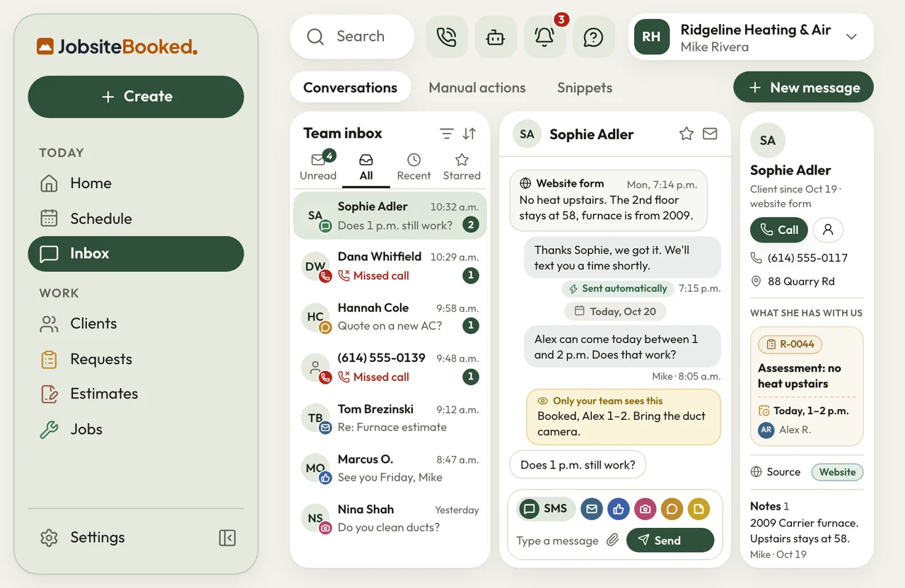The image size is (905, 588).
Task: Click the orange chat bubble icon in composer
Action: (x=672, y=509)
